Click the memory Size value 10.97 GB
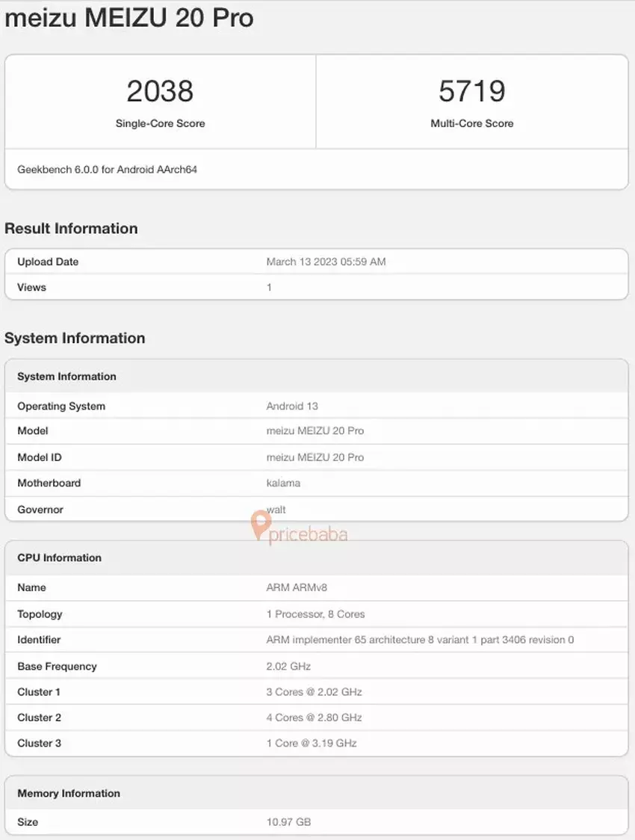635x840 pixels. click(288, 822)
